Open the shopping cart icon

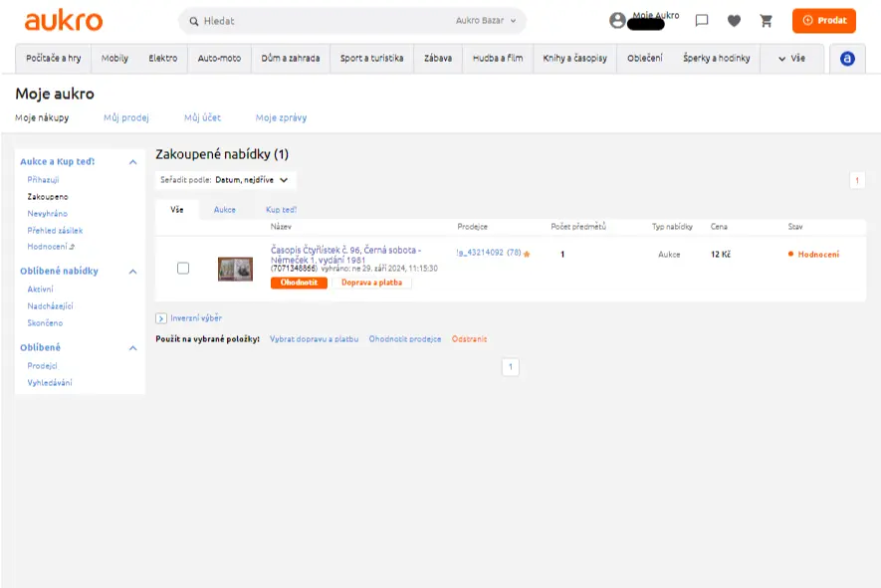coord(766,21)
